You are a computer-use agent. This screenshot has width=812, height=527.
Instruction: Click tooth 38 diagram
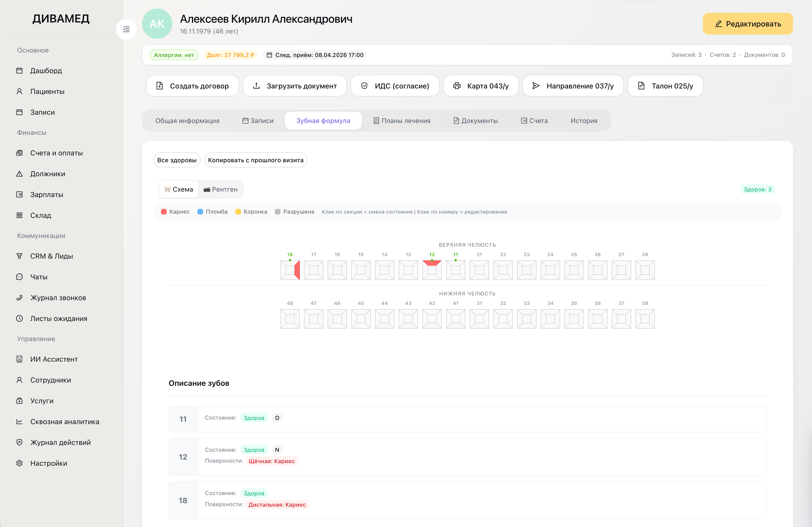645,319
